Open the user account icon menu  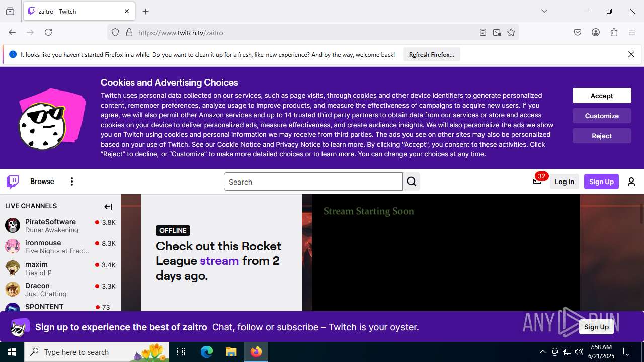(631, 182)
